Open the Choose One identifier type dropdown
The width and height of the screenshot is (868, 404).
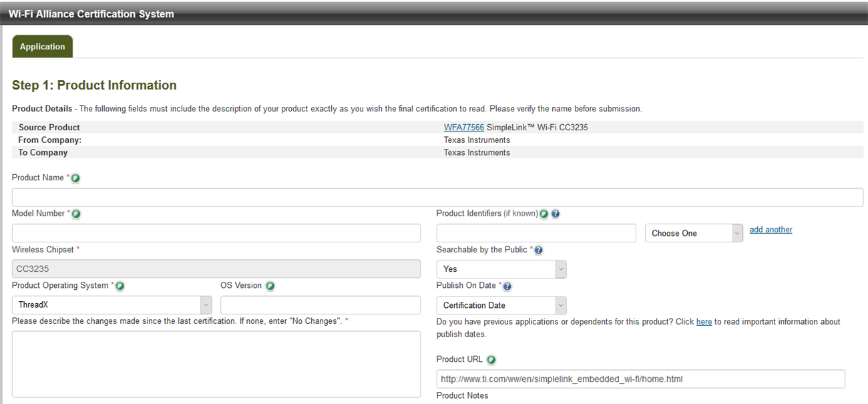[693, 233]
